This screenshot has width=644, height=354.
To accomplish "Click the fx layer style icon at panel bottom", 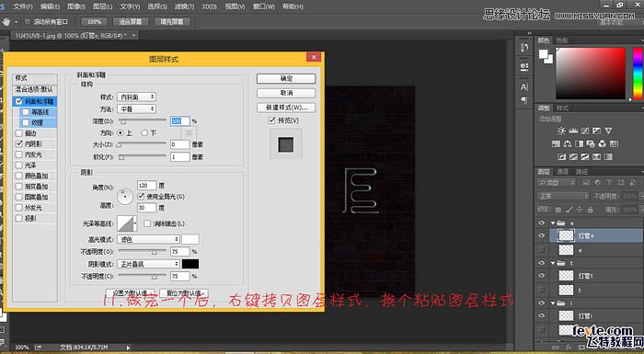I will click(569, 348).
